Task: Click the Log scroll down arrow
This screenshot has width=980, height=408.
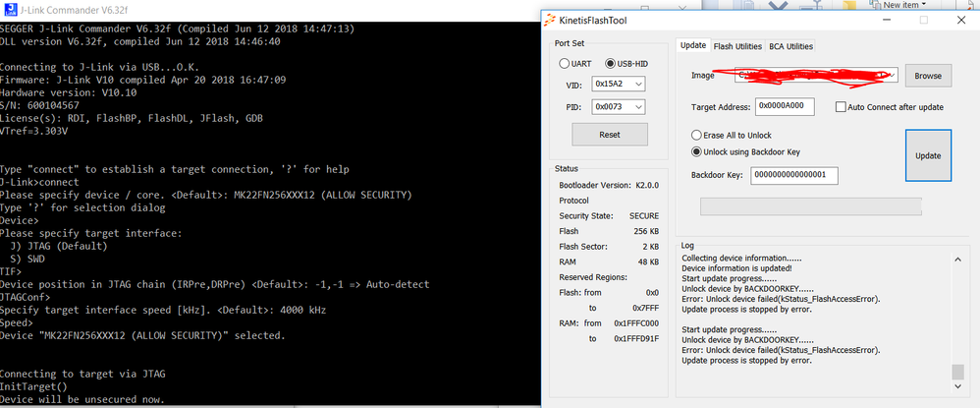Action: [x=957, y=386]
